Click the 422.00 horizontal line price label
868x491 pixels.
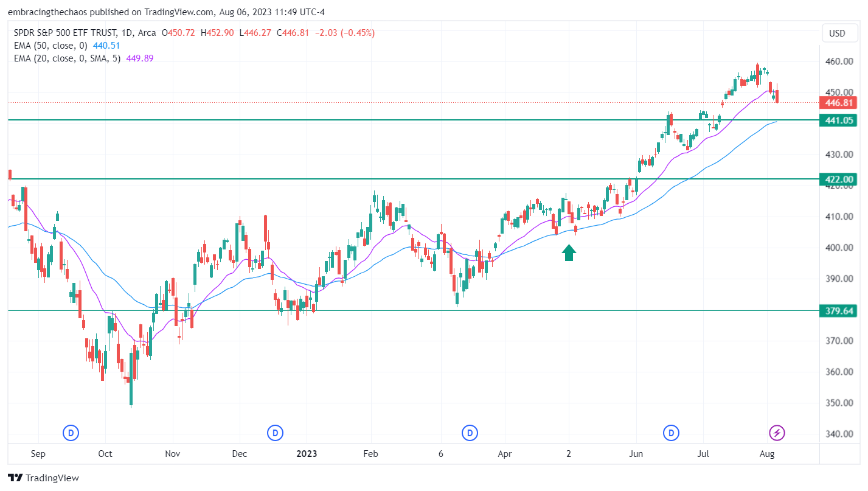(838, 179)
